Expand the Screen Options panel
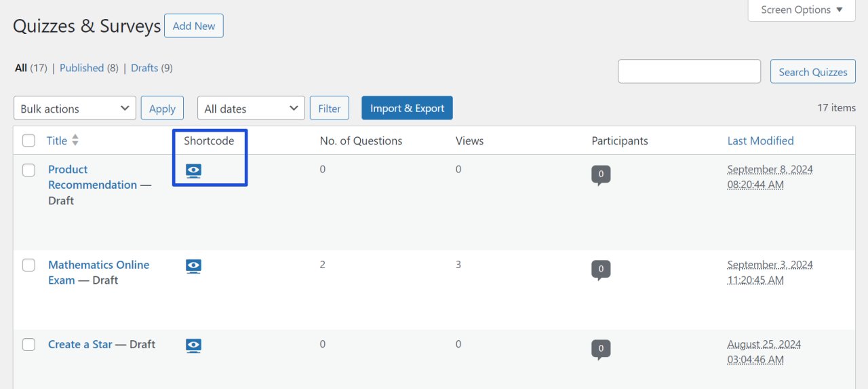The height and width of the screenshot is (389, 868). [802, 10]
